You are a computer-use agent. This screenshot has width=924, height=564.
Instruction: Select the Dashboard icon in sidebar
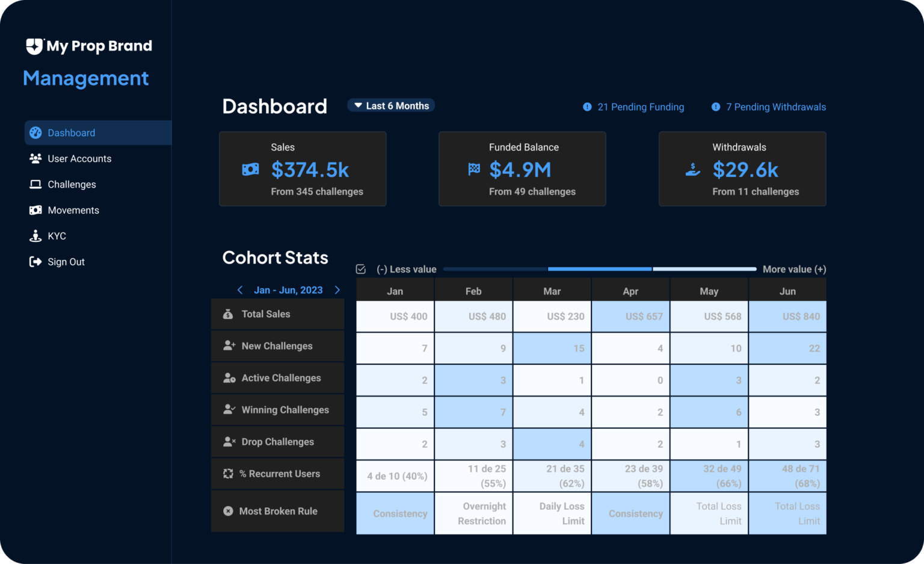coord(36,132)
